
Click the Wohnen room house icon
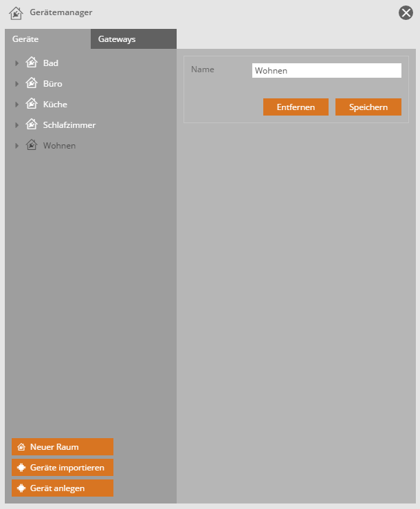point(31,145)
